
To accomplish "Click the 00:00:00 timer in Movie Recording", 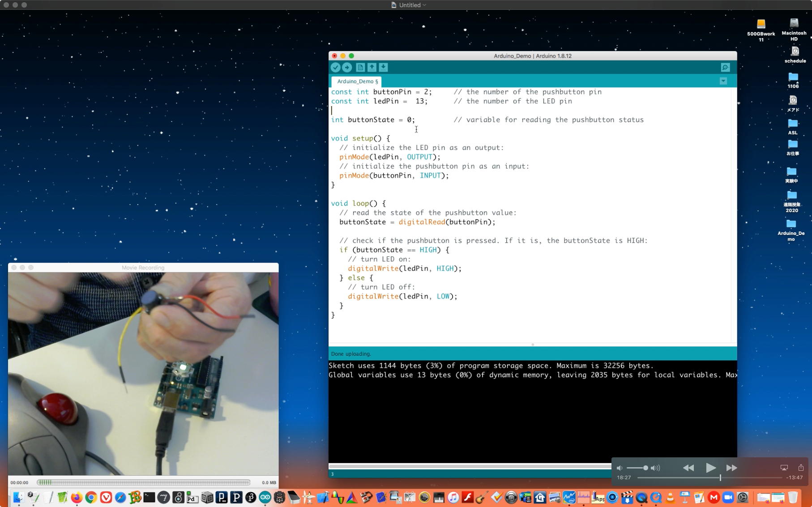I will tap(19, 483).
